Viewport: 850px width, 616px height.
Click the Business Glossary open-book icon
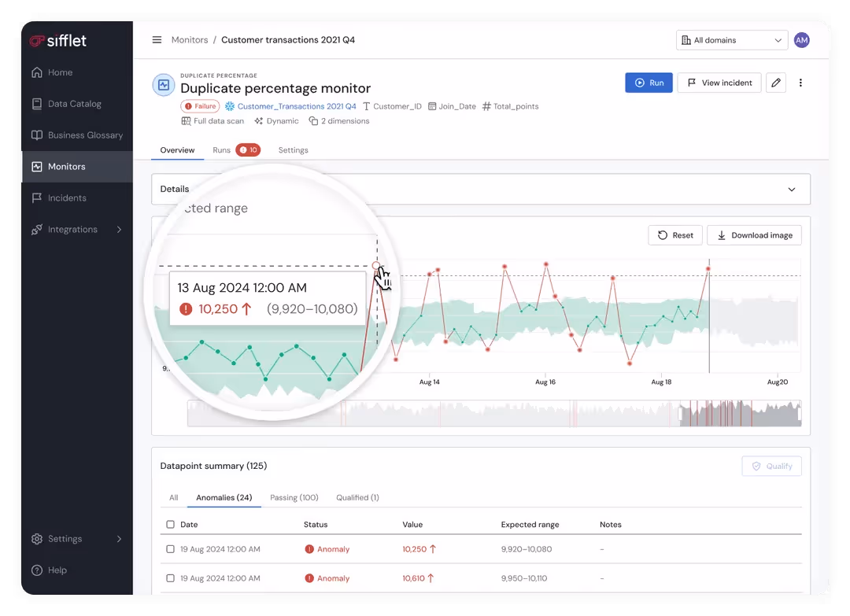click(x=37, y=135)
